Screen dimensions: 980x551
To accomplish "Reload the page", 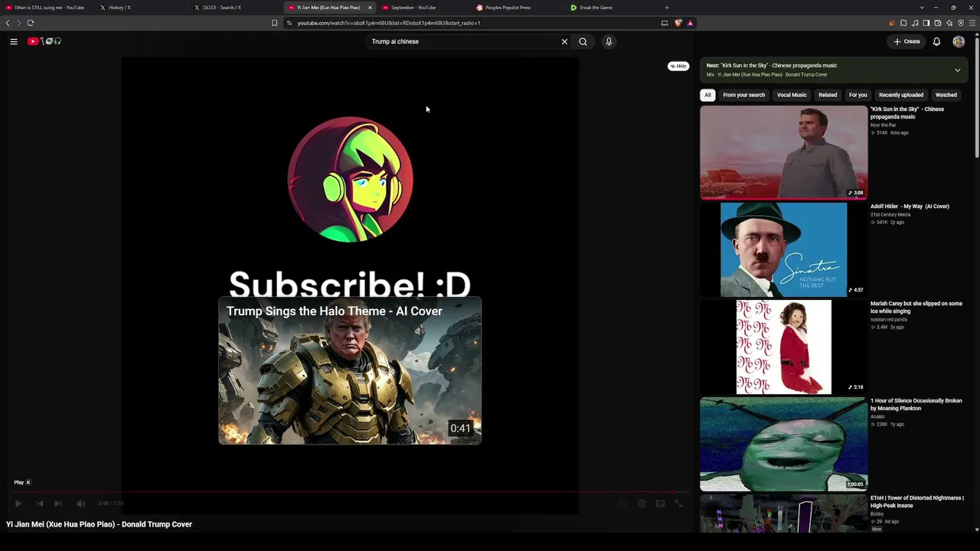I will click(x=31, y=23).
